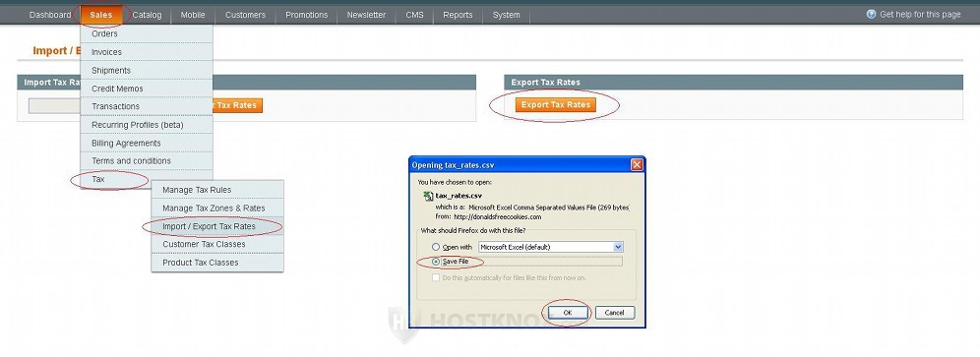Check Do this automatically for files checkbox

[436, 277]
